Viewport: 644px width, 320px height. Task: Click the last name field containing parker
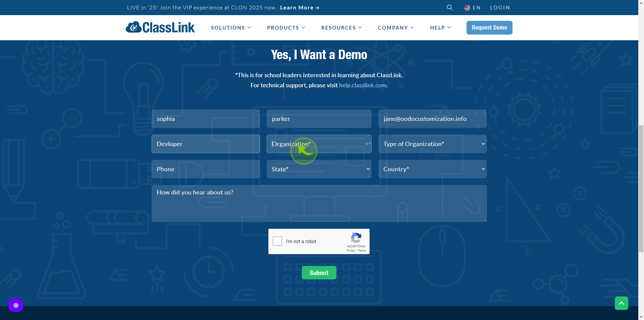[x=319, y=119]
